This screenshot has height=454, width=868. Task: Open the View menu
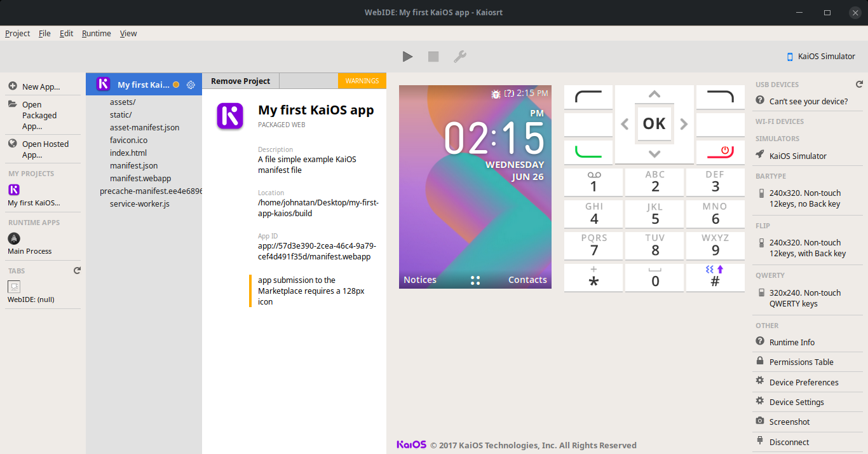pyautogui.click(x=128, y=34)
